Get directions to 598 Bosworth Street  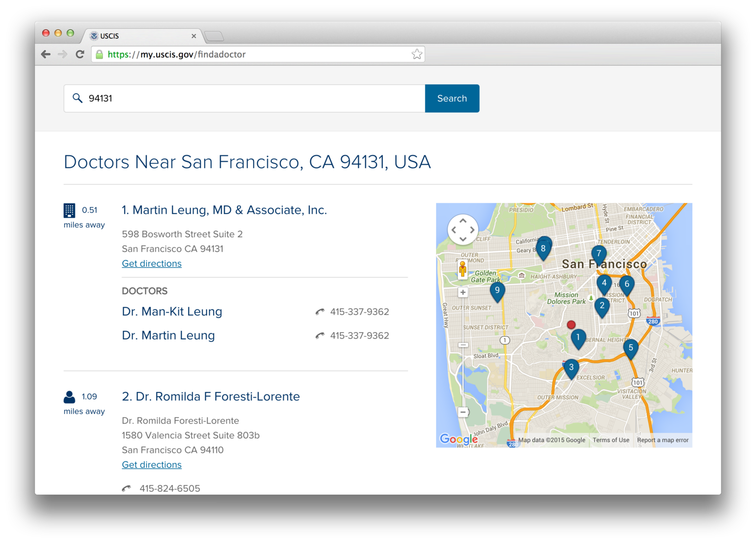tap(152, 263)
